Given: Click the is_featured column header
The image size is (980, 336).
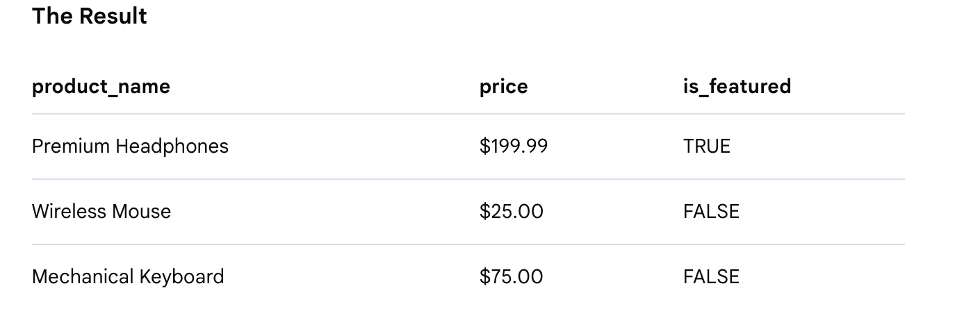Looking at the screenshot, I should [x=737, y=86].
